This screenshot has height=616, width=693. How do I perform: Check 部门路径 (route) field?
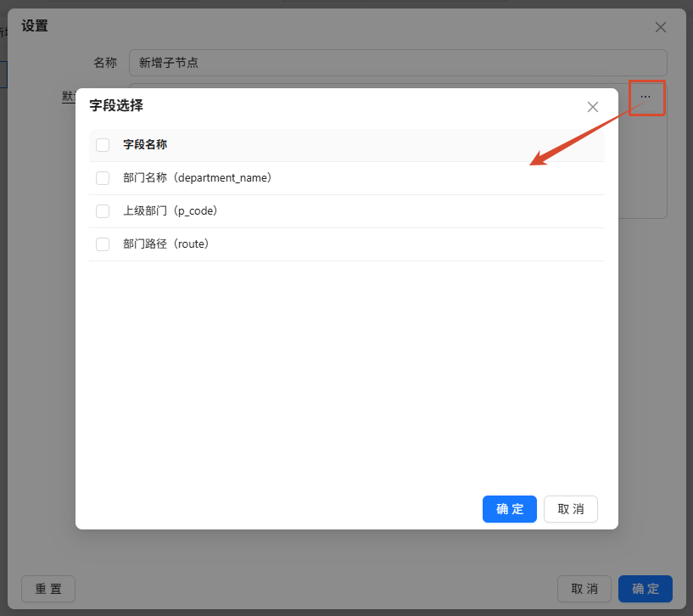pos(103,244)
